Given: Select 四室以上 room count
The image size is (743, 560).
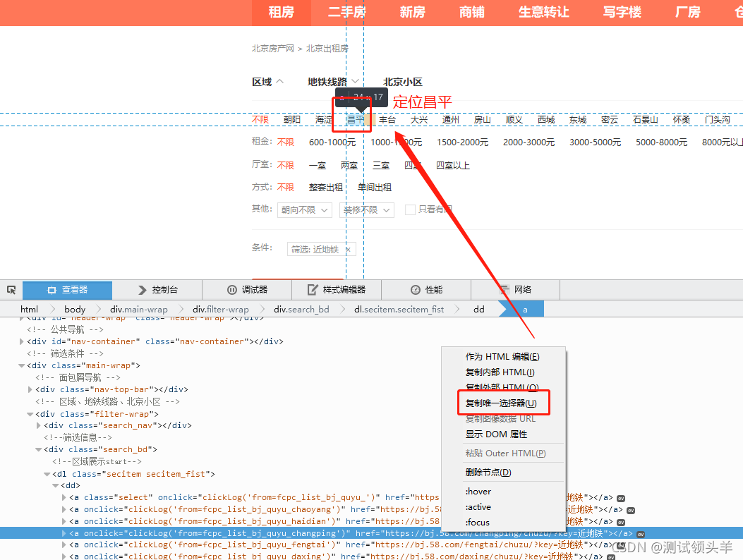Looking at the screenshot, I should tap(452, 165).
